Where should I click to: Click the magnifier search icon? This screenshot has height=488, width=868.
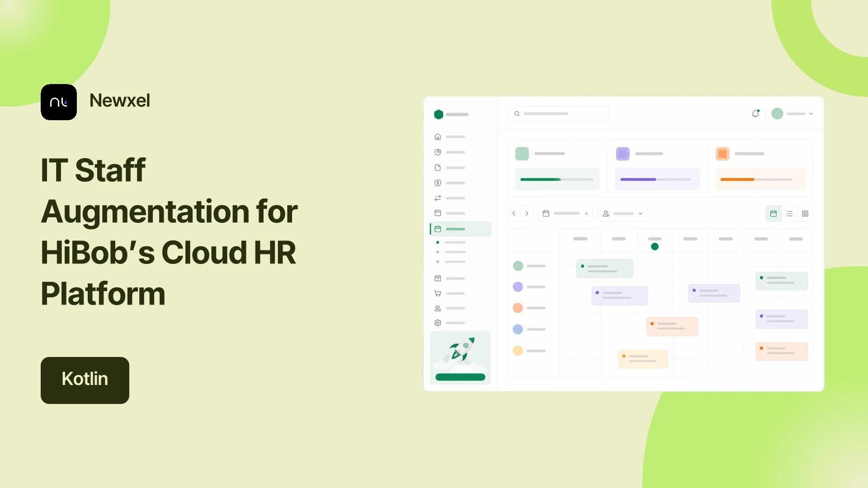517,113
